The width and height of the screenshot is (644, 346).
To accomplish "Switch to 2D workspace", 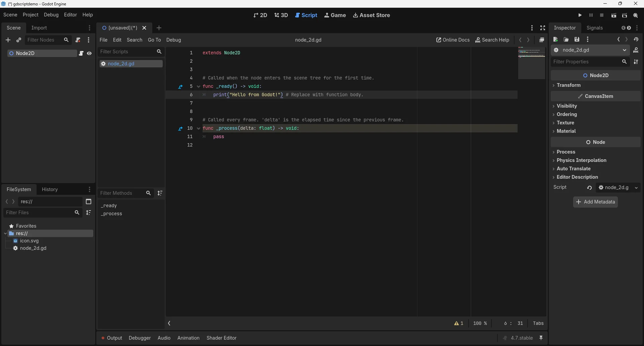I will tap(260, 15).
